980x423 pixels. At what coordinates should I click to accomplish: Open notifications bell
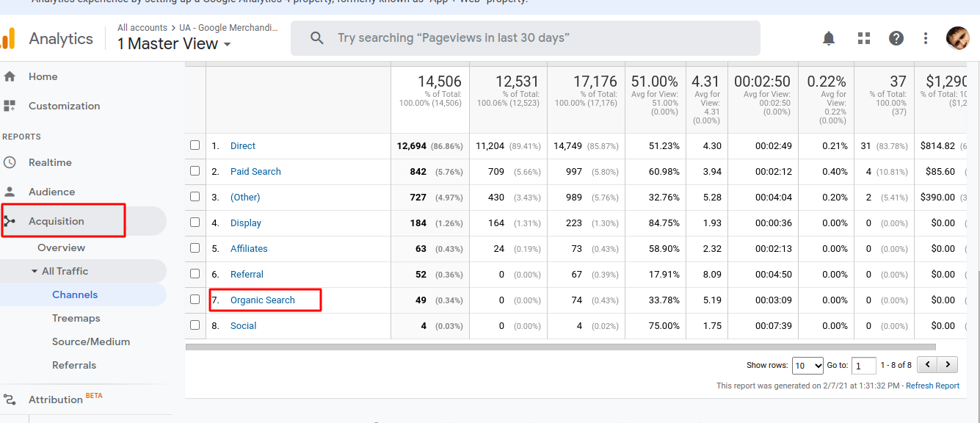click(x=829, y=38)
